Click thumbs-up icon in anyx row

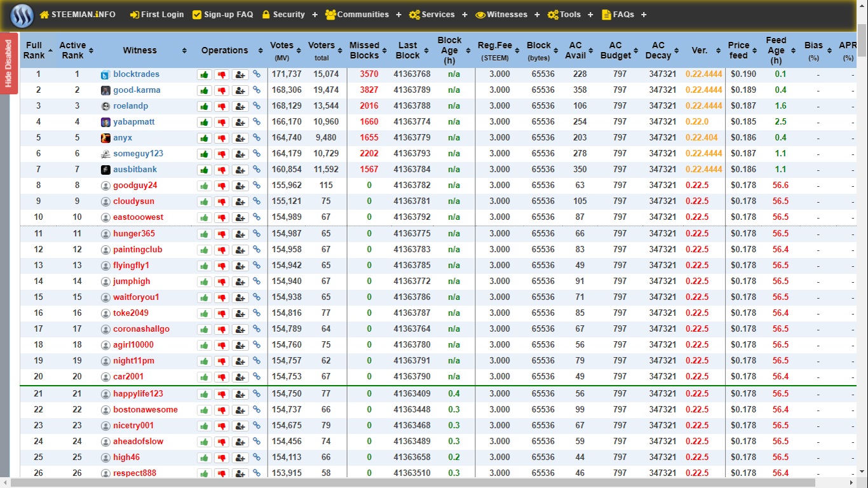(205, 139)
